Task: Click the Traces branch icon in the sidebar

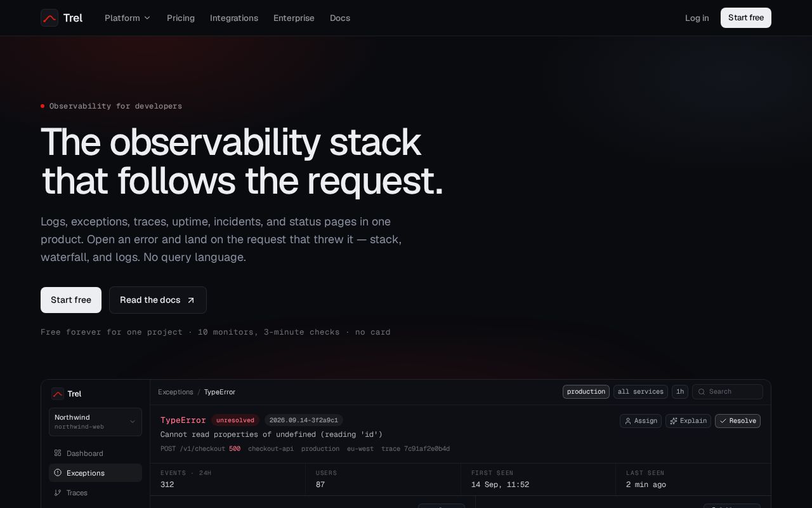Action: 58,493
